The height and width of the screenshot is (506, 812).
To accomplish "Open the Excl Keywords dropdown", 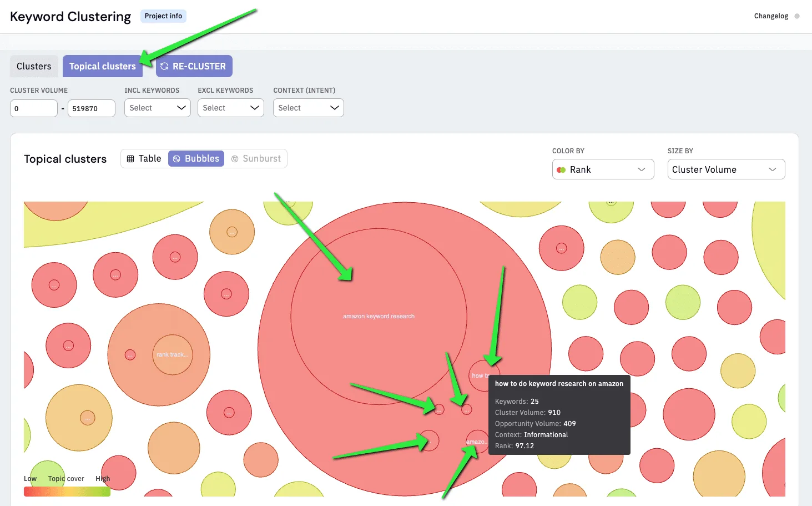I will 231,108.
